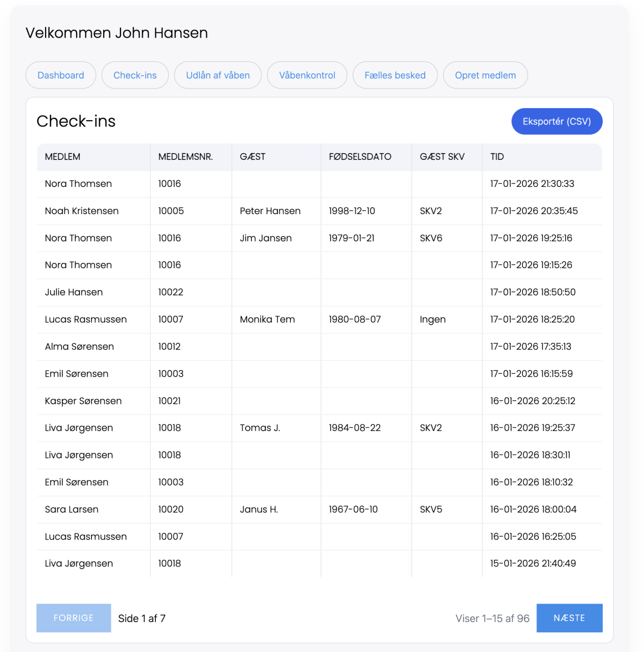Click guest name Peter Hansen
The image size is (644, 652).
pyautogui.click(x=270, y=211)
